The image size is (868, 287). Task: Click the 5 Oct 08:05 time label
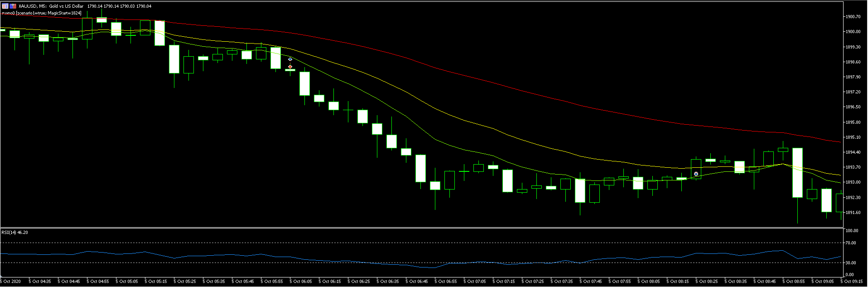[x=649, y=282]
